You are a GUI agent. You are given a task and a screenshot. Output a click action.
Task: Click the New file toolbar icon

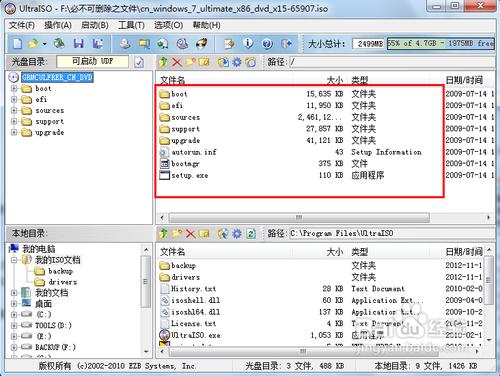17,43
